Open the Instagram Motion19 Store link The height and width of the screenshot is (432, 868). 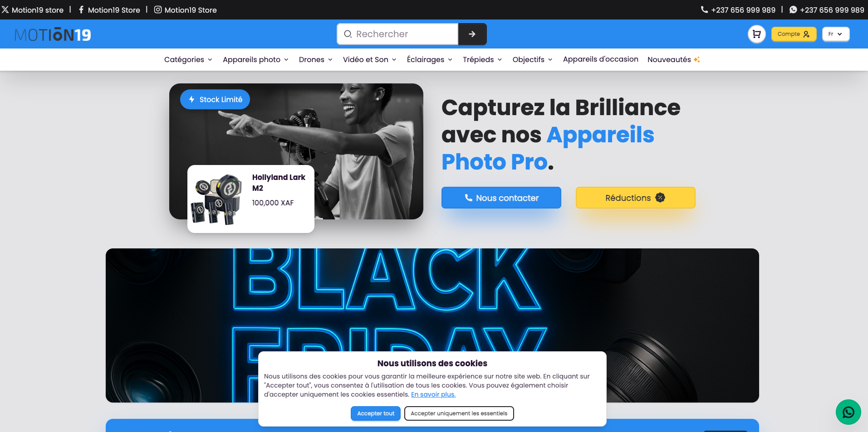coord(186,10)
